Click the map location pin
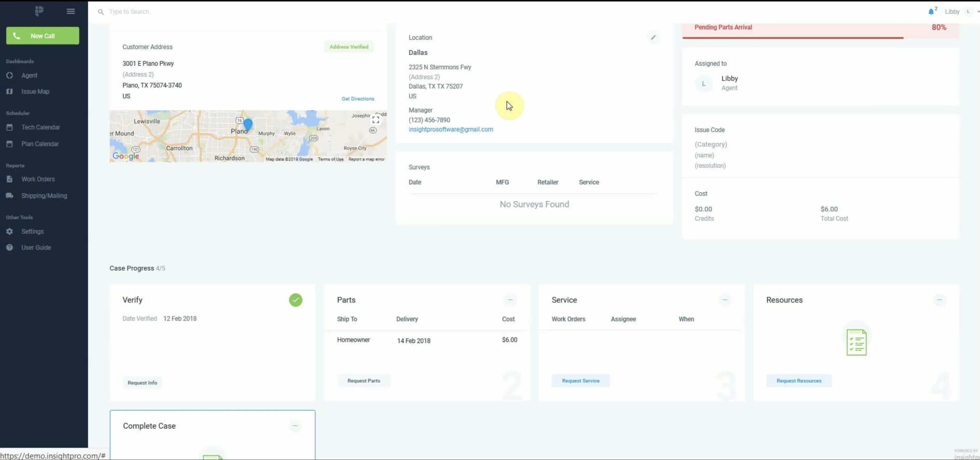Viewport: 980px width, 460px height. click(248, 125)
